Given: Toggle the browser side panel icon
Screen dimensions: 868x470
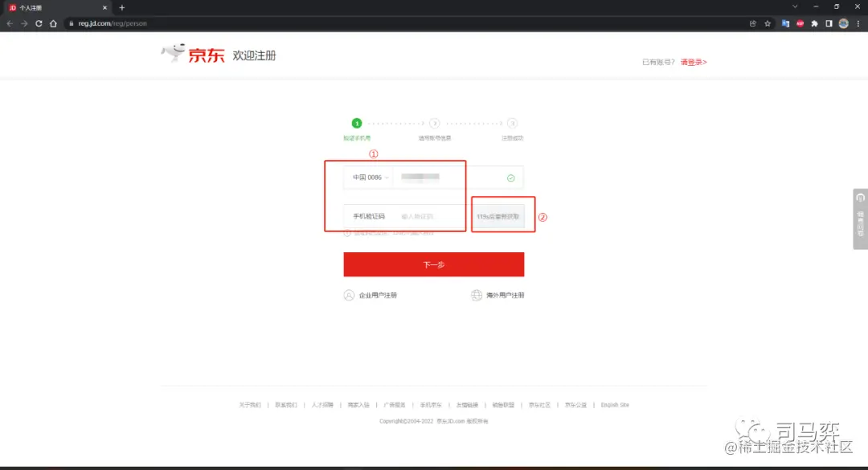Looking at the screenshot, I should coord(829,23).
